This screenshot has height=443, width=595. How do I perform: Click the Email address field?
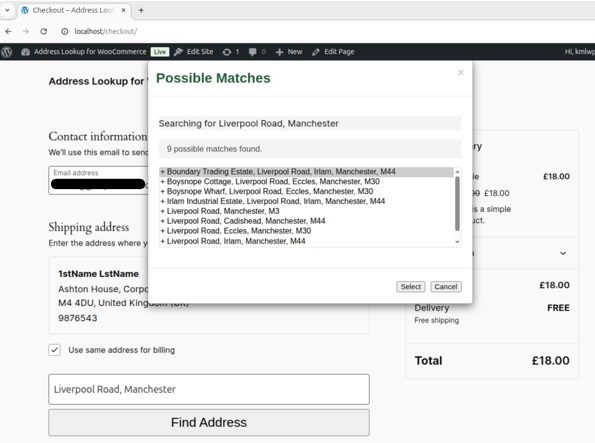[x=98, y=180]
